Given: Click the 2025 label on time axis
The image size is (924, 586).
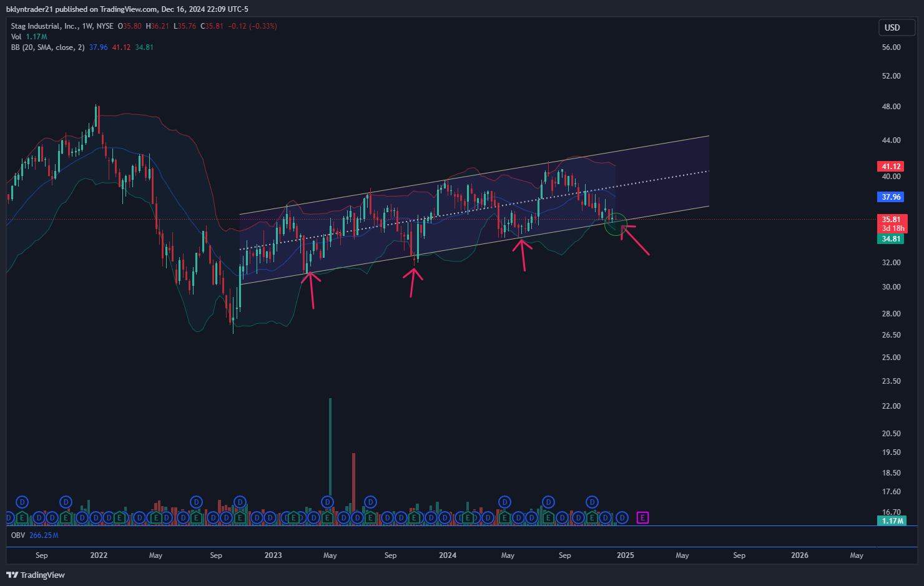Looking at the screenshot, I should coord(625,555).
